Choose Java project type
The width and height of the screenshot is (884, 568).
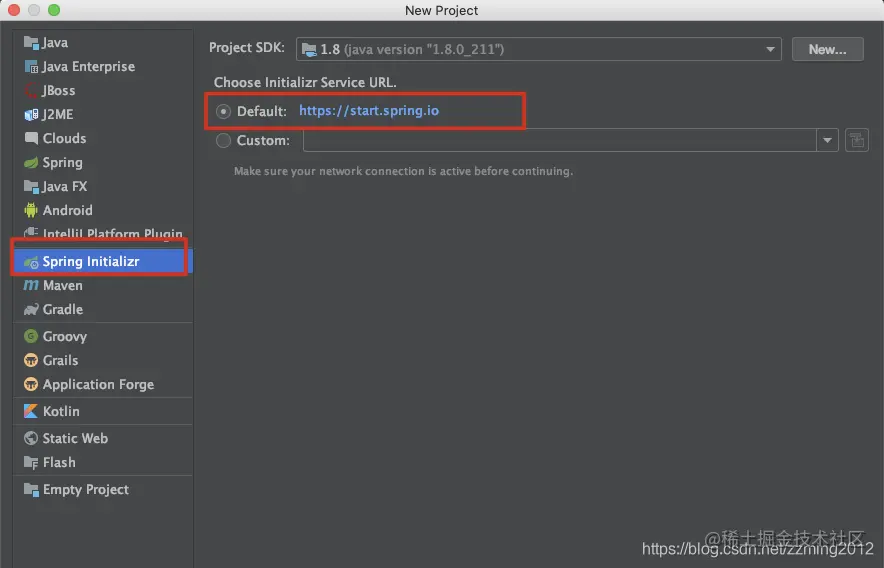(103, 42)
